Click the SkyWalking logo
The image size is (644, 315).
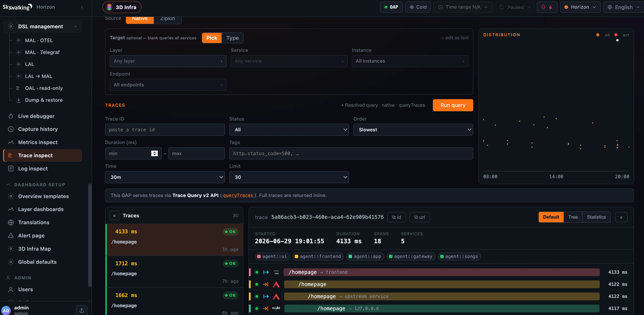pos(18,7)
